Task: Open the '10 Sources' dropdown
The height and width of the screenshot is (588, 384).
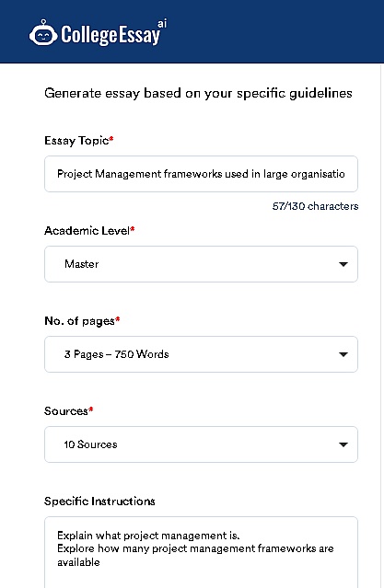Action: point(201,444)
